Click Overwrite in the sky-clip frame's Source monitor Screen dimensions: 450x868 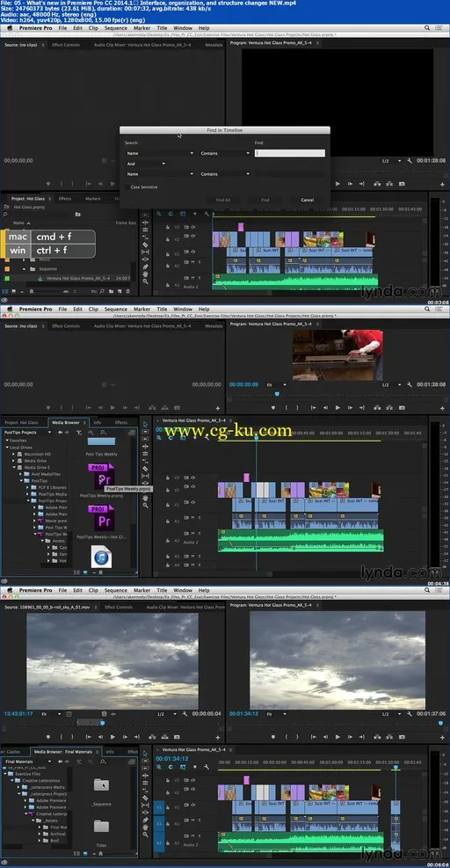point(163,737)
